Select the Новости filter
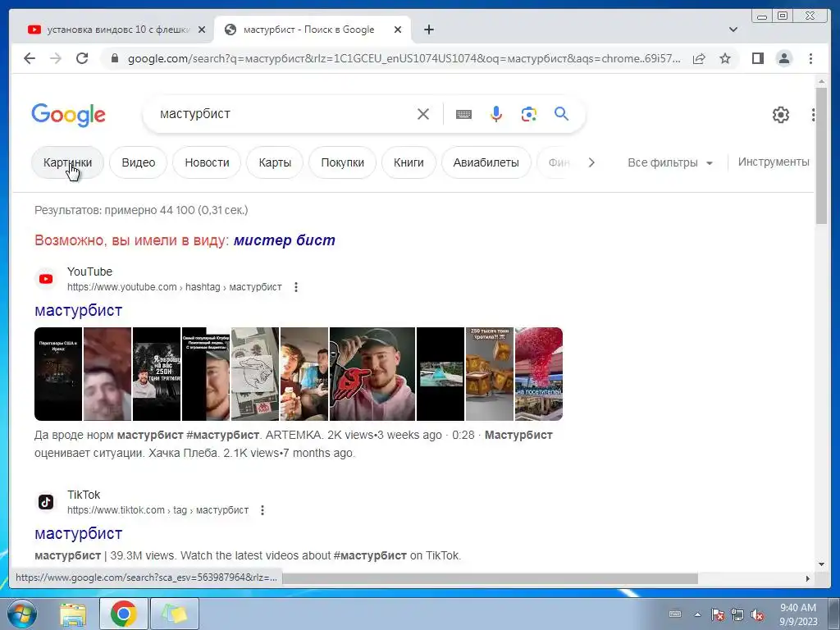This screenshot has height=630, width=840. coord(207,162)
